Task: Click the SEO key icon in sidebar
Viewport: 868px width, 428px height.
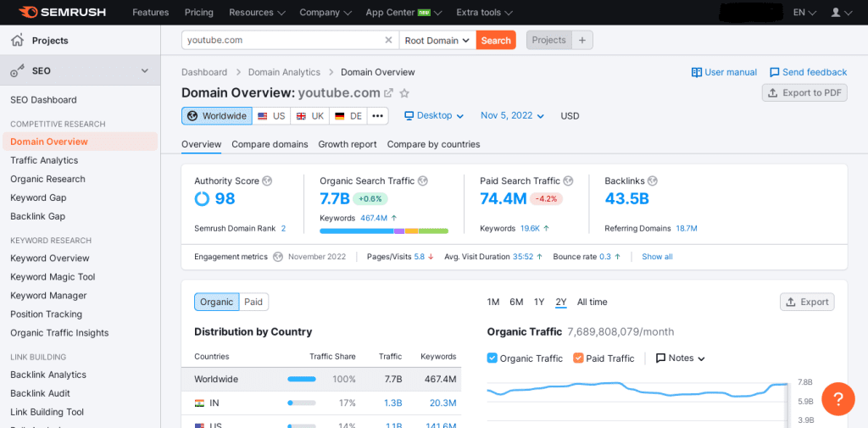Action: coord(18,71)
